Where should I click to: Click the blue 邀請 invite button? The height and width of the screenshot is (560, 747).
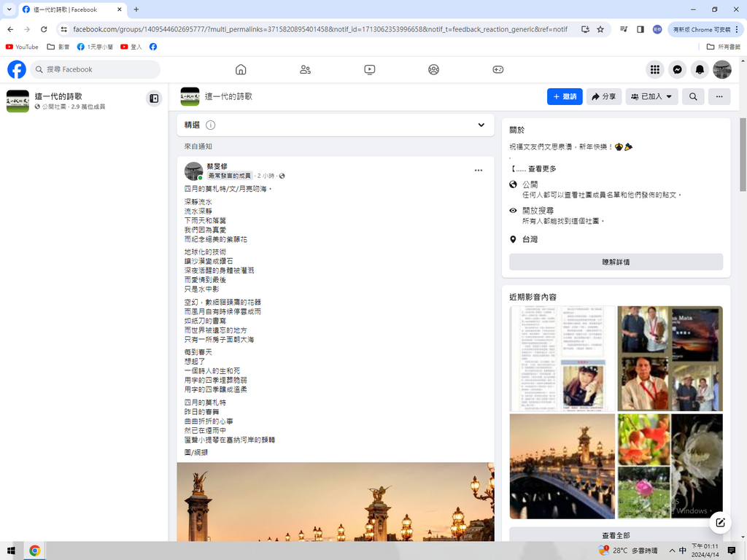pos(564,96)
